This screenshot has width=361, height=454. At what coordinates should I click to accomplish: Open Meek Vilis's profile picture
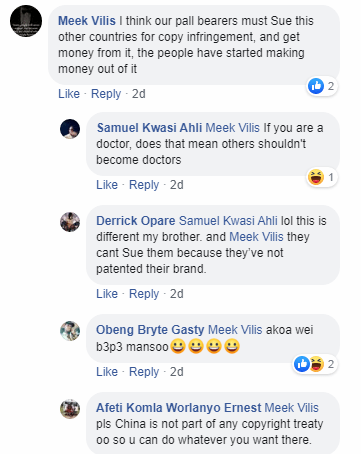tap(26, 21)
